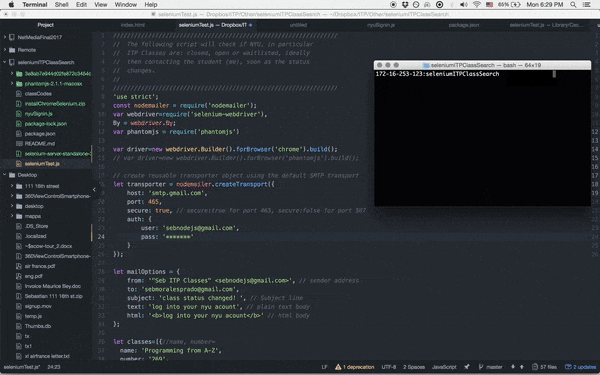Expand the Remote folder chevron

pyautogui.click(x=5, y=50)
